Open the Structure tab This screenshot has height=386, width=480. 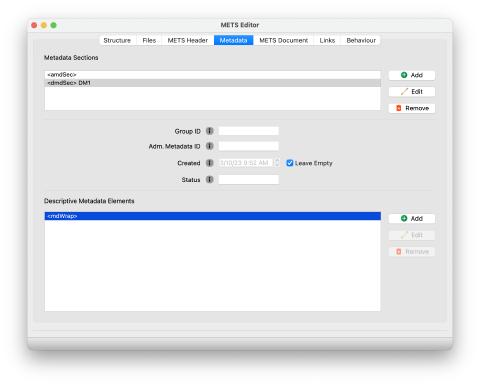[x=117, y=40]
